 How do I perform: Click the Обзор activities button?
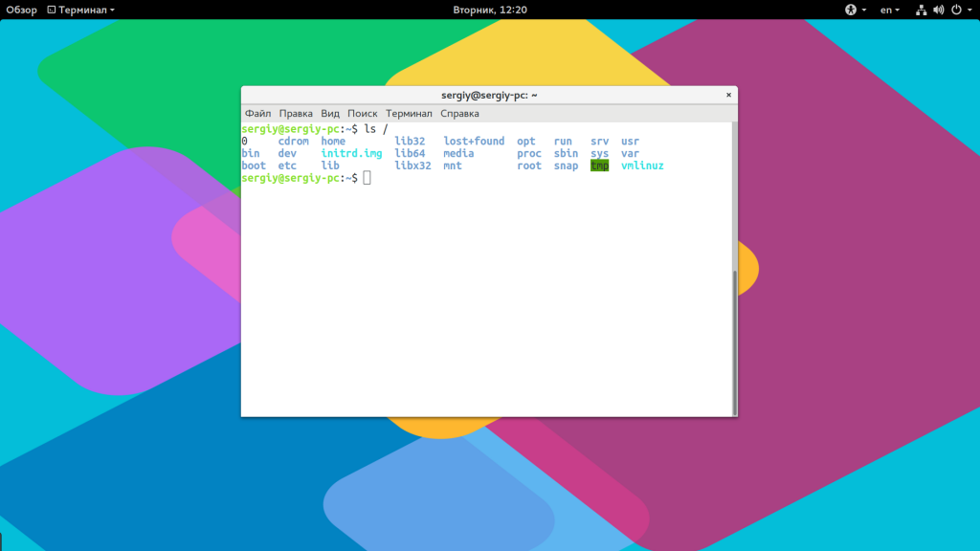tap(21, 10)
